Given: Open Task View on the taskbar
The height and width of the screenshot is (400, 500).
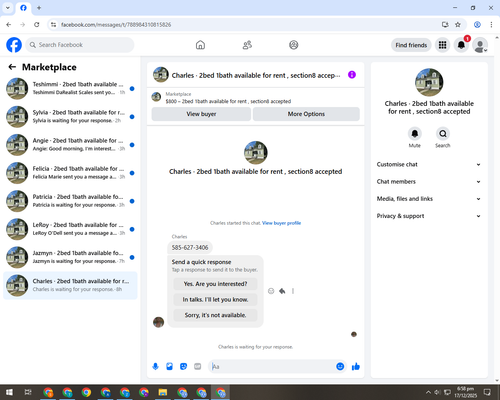Looking at the screenshot, I should (x=28, y=392).
